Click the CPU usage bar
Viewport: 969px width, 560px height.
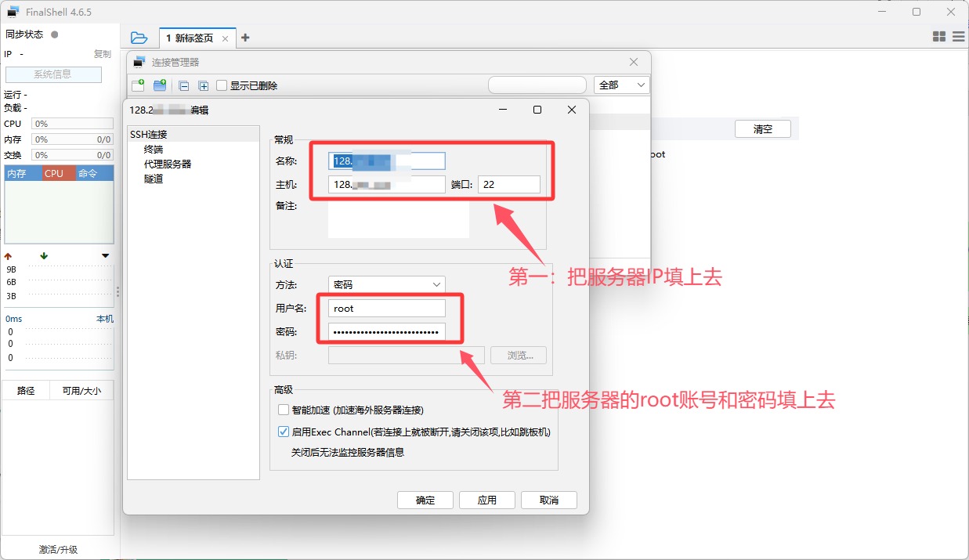pos(72,124)
